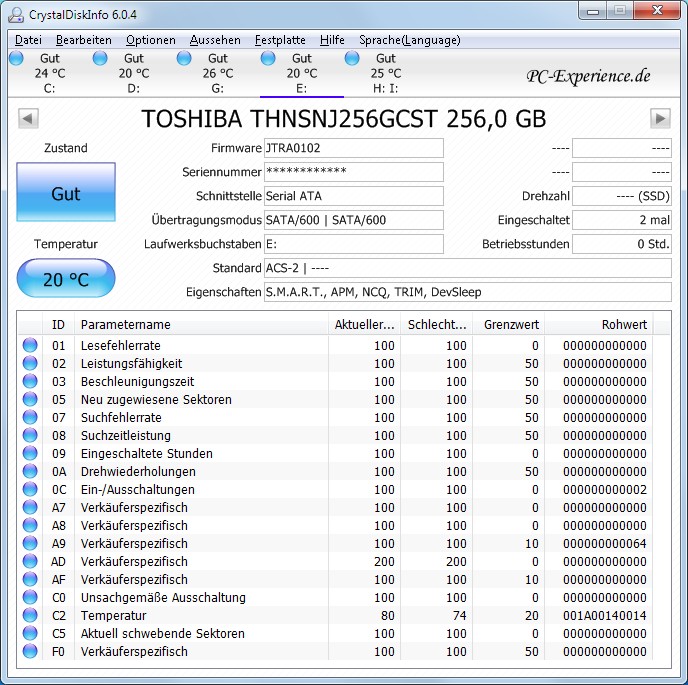Click the Rohwert column header
Screen dimensions: 688x685
tap(625, 325)
